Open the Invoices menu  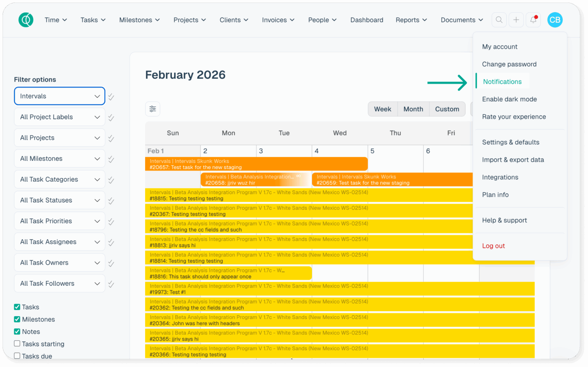278,20
